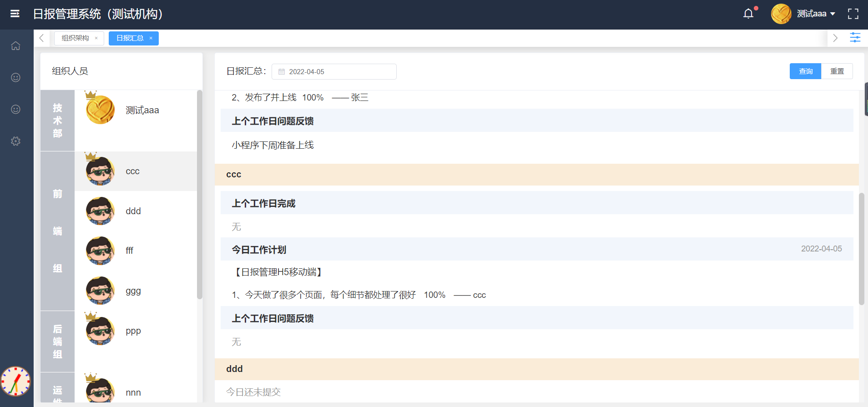Click the avatar next to ccc
The height and width of the screenshot is (407, 868).
(x=100, y=171)
